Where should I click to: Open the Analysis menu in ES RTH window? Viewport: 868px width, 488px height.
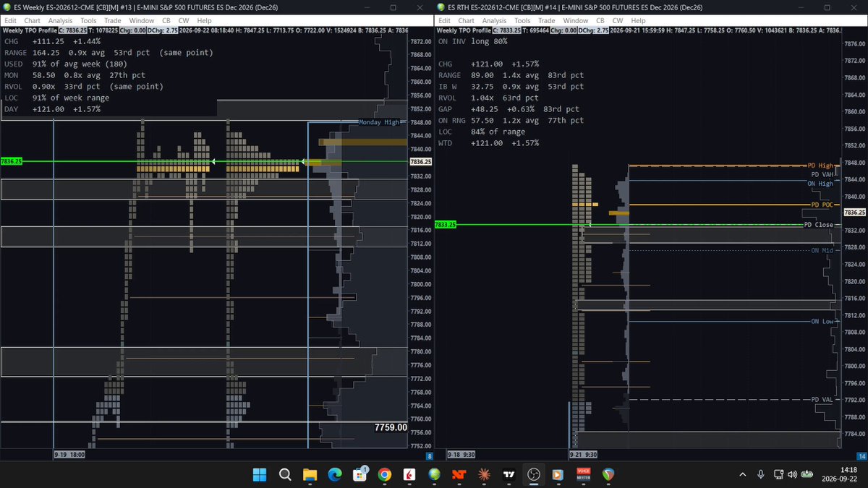495,21
